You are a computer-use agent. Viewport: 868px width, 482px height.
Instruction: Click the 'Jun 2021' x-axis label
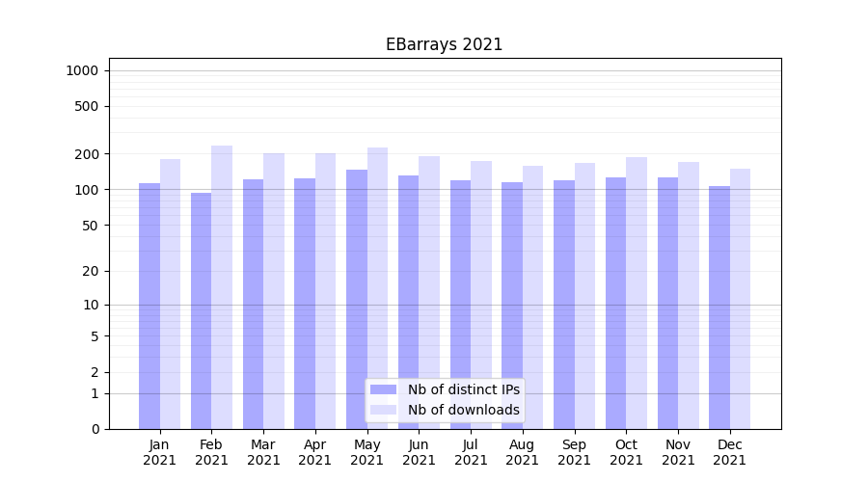coord(419,452)
